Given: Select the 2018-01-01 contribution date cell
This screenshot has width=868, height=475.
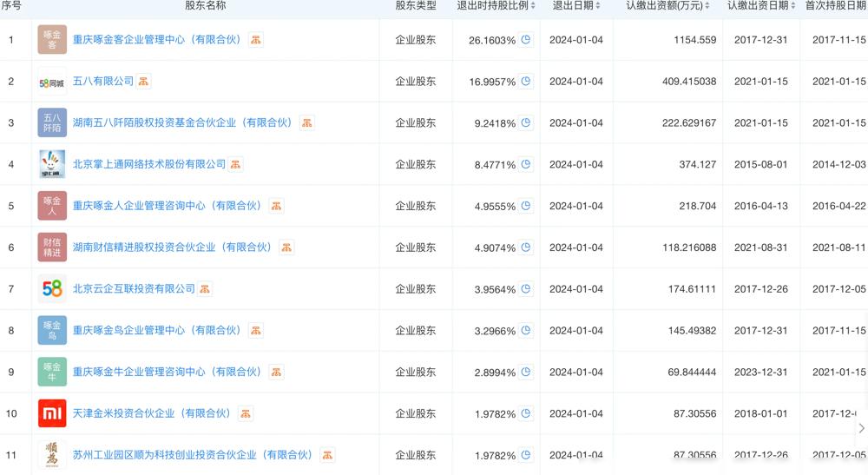Looking at the screenshot, I should 760,413.
